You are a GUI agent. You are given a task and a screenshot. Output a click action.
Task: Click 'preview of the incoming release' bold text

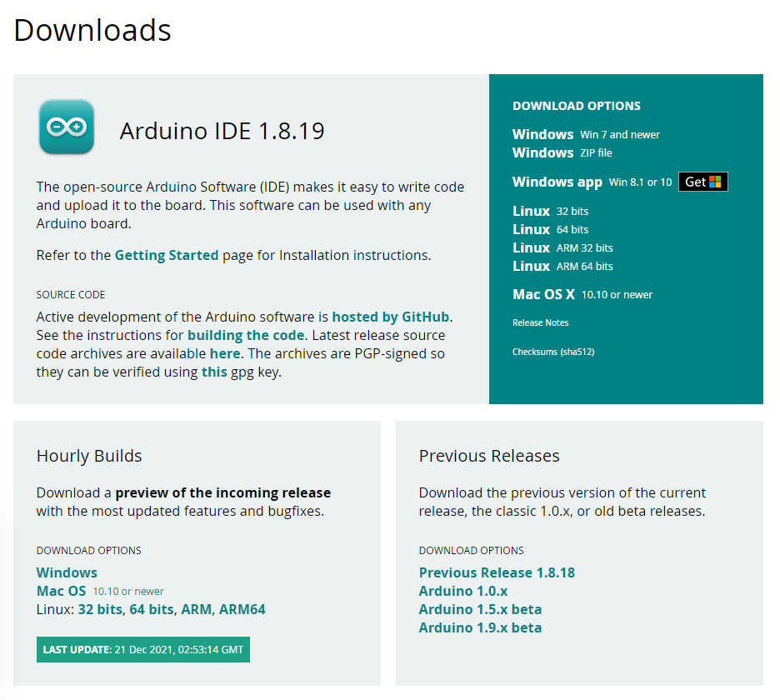coord(222,492)
